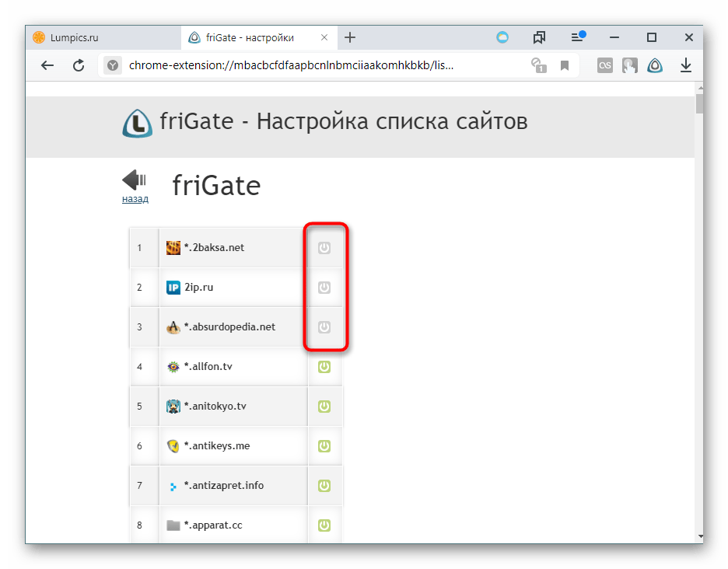Image resolution: width=728 pixels, height=569 pixels.
Task: Click the hand cursor extension icon
Action: 629,65
